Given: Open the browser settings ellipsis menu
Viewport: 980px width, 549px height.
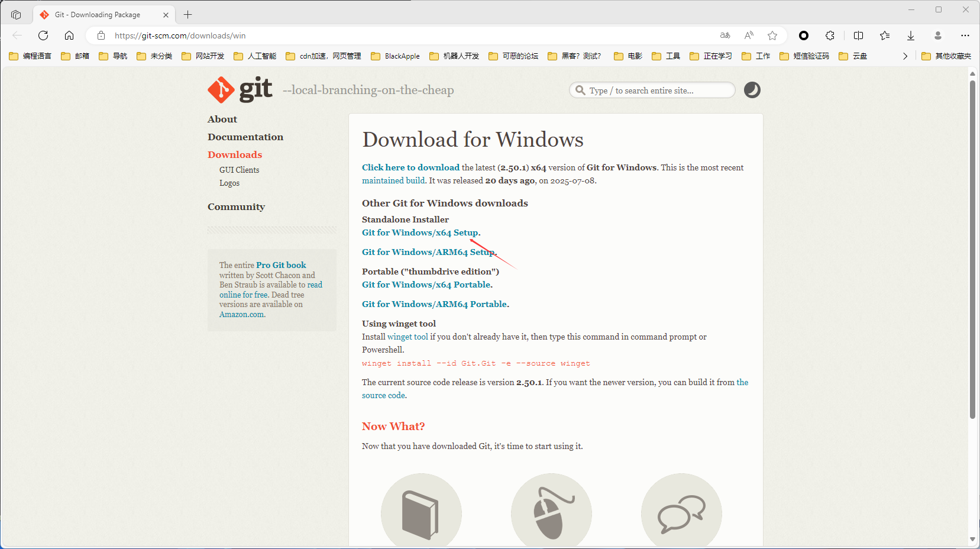Looking at the screenshot, I should point(965,35).
